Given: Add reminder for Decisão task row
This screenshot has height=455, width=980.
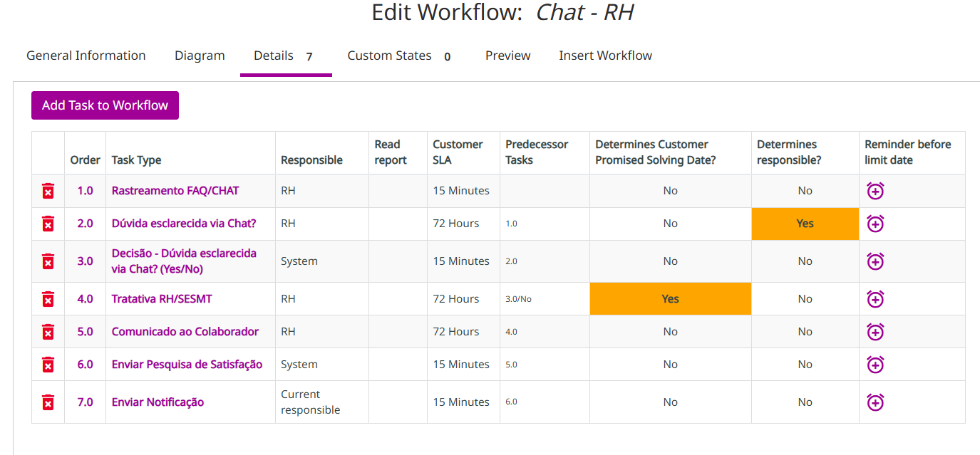Looking at the screenshot, I should [875, 261].
